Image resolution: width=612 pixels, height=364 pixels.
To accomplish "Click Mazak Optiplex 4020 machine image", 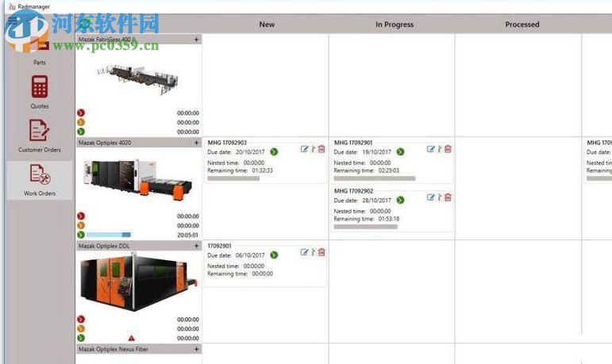I will click(x=138, y=178).
